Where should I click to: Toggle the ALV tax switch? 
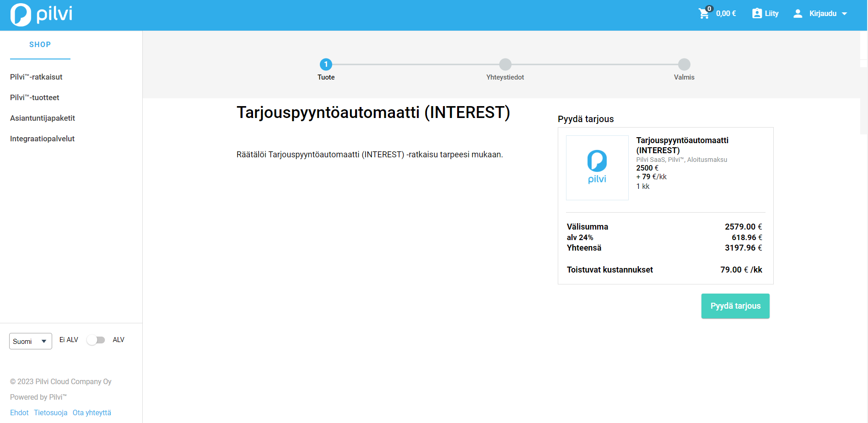(96, 340)
